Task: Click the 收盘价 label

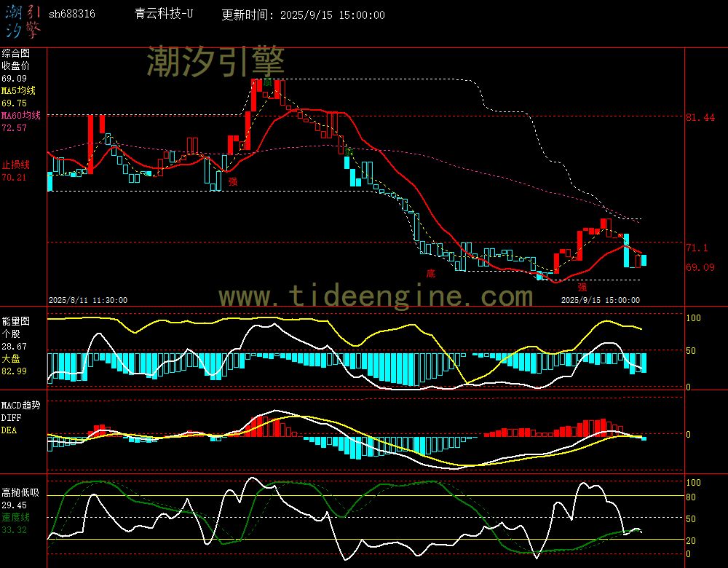Action: [x=16, y=66]
